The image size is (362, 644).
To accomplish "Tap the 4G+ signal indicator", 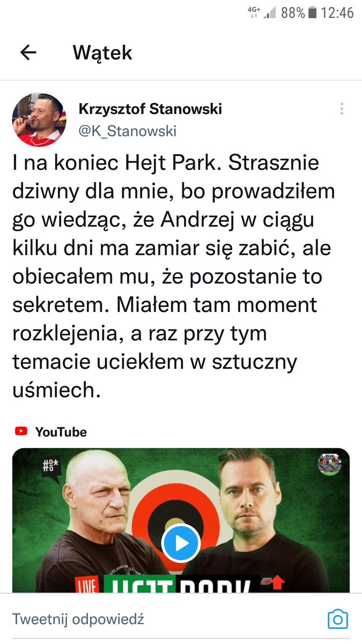I will [x=253, y=12].
